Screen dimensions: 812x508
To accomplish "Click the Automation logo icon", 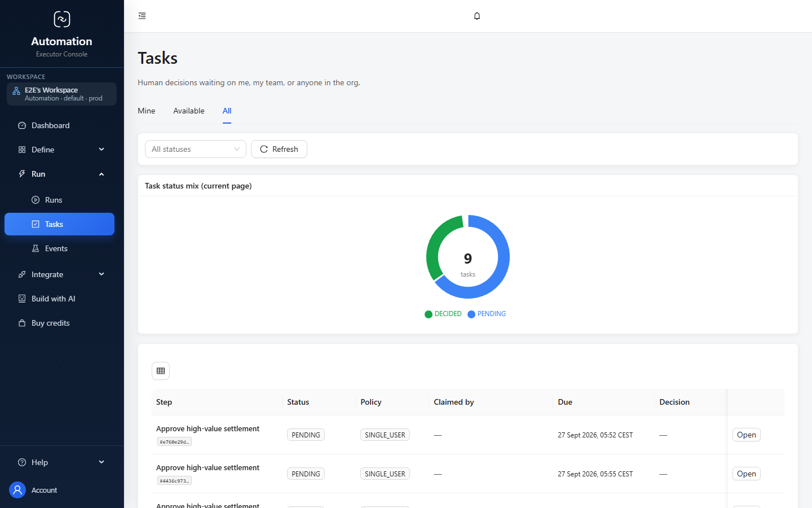I will [62, 19].
